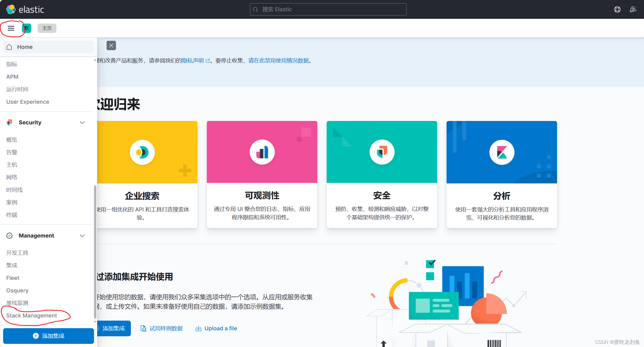This screenshot has height=347, width=644.
Task: Open Security 时间线
Action: tap(15, 190)
